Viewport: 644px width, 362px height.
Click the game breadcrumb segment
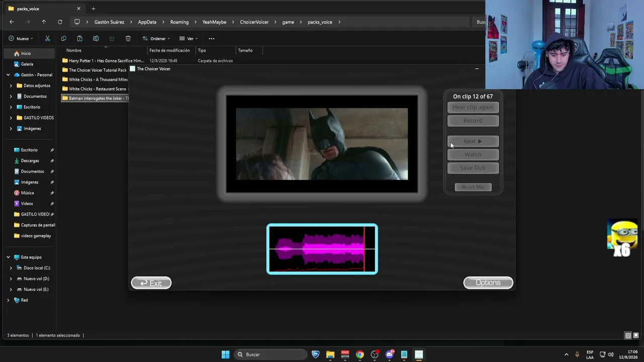click(x=288, y=22)
